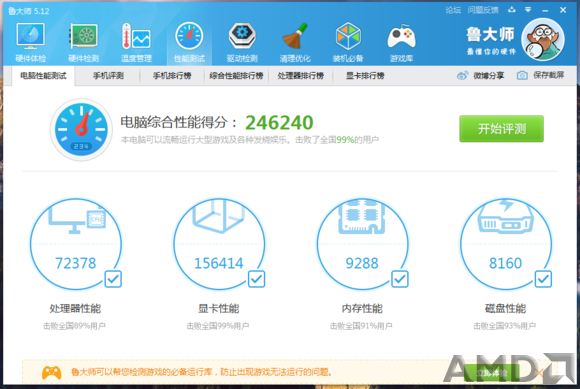The height and width of the screenshot is (389, 580).
Task: Click the processor circle with score 72378
Action: click(x=76, y=244)
